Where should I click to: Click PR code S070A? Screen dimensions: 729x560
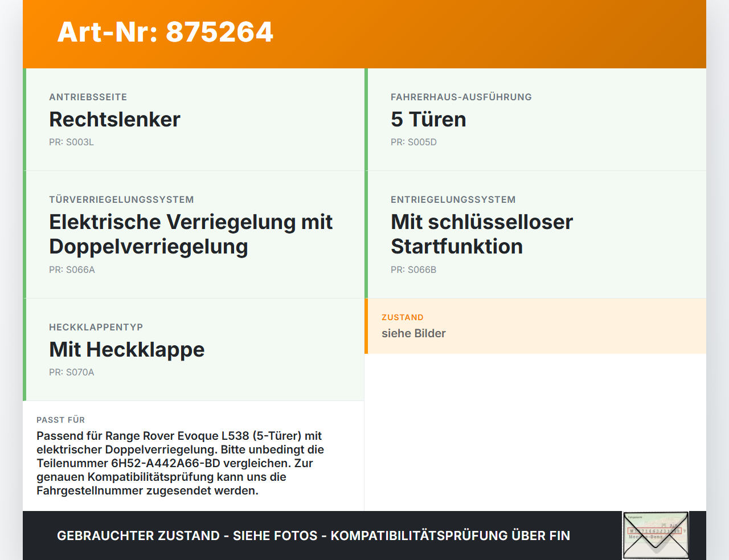click(x=72, y=373)
